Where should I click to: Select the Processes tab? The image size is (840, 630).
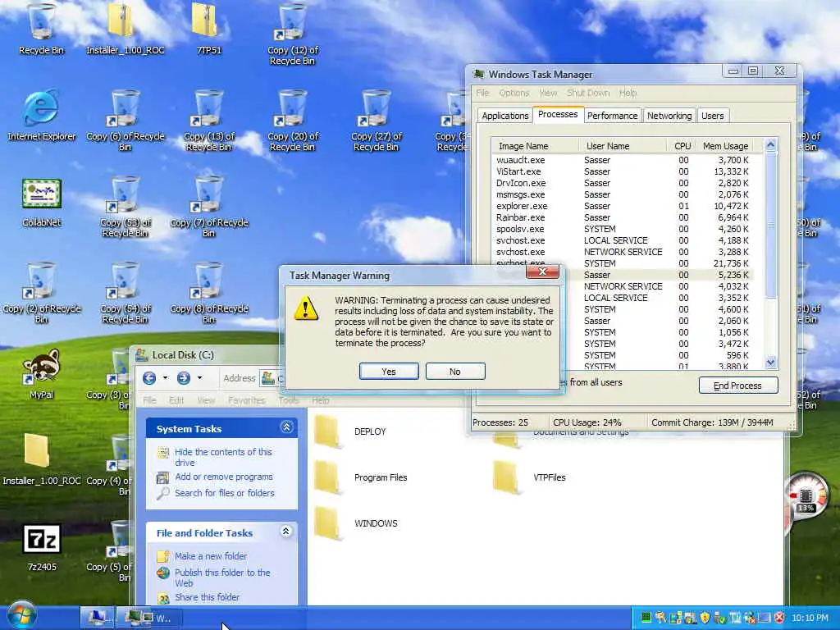click(558, 115)
